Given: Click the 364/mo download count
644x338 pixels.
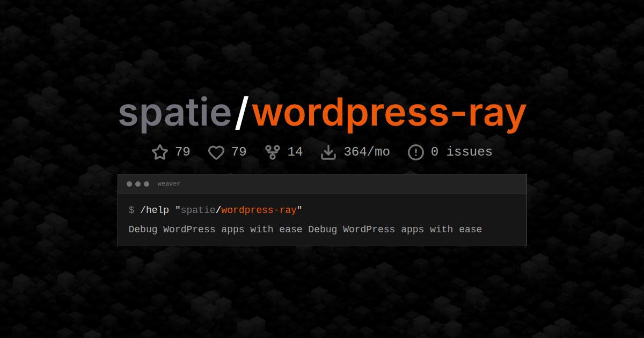Looking at the screenshot, I should pyautogui.click(x=368, y=152).
